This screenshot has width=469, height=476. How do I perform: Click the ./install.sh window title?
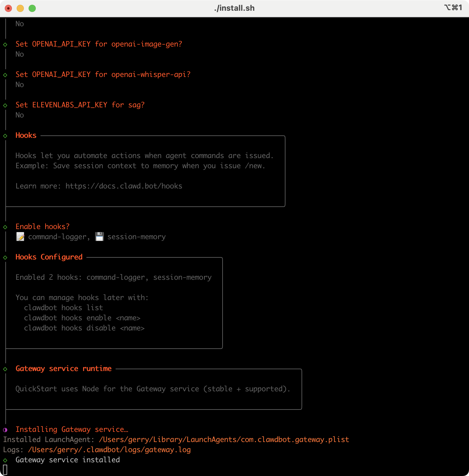tap(234, 8)
